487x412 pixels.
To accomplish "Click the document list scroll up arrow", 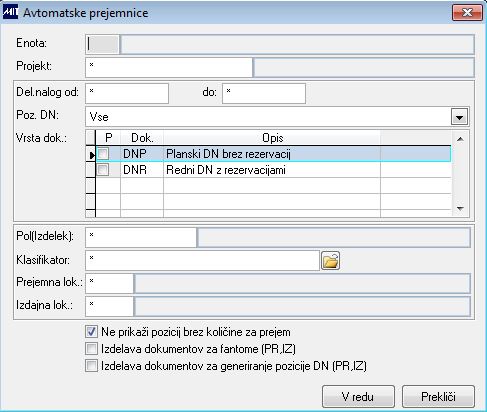I will click(460, 139).
